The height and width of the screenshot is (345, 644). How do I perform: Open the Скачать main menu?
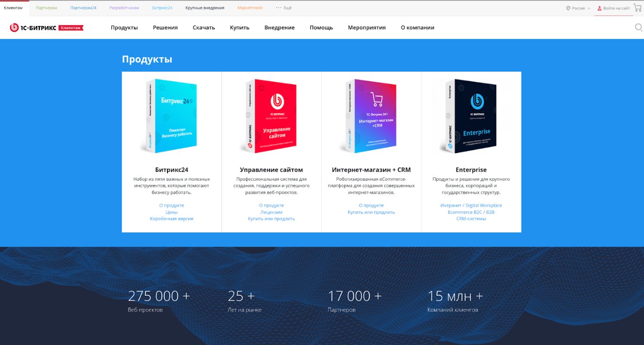click(204, 27)
